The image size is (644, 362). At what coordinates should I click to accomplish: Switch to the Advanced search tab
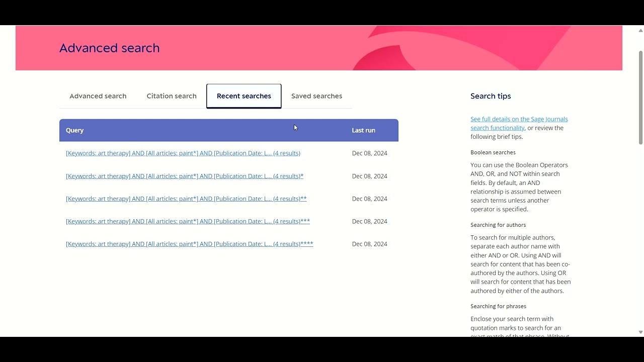pos(98,96)
